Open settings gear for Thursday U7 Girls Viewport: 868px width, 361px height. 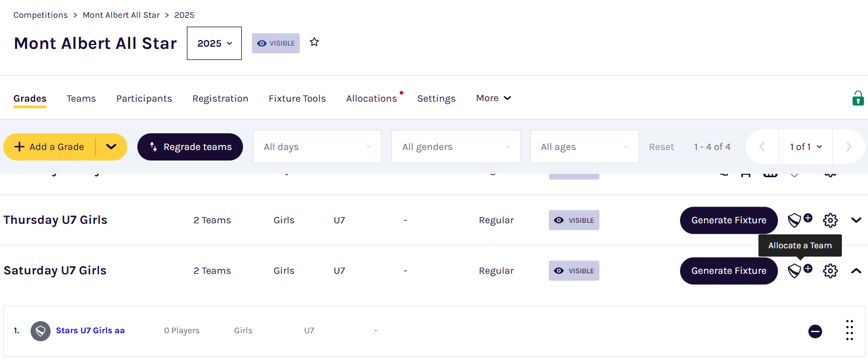(x=830, y=220)
